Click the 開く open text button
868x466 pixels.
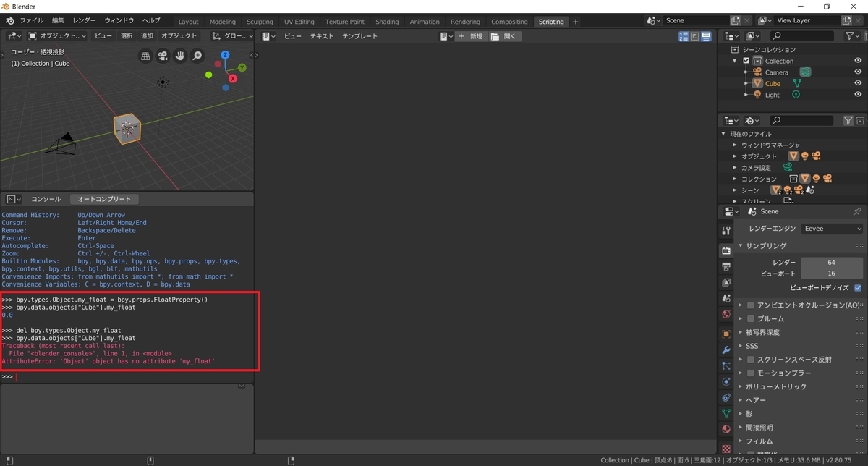[504, 35]
